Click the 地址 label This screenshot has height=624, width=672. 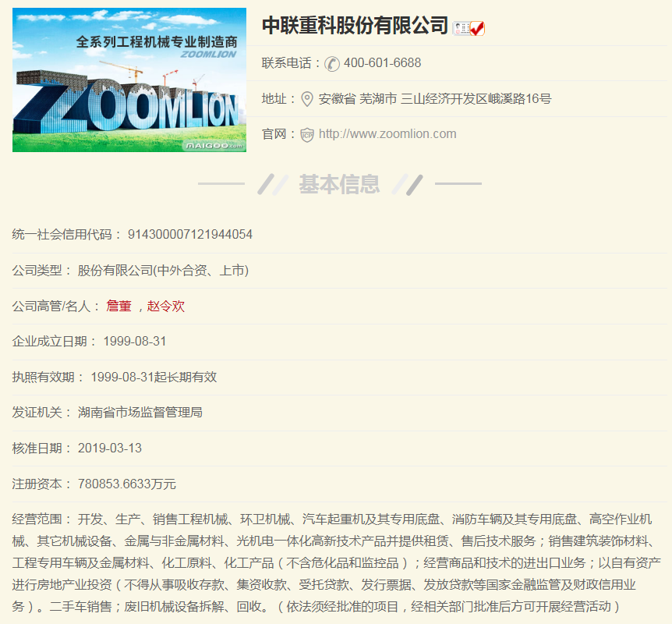point(278,98)
